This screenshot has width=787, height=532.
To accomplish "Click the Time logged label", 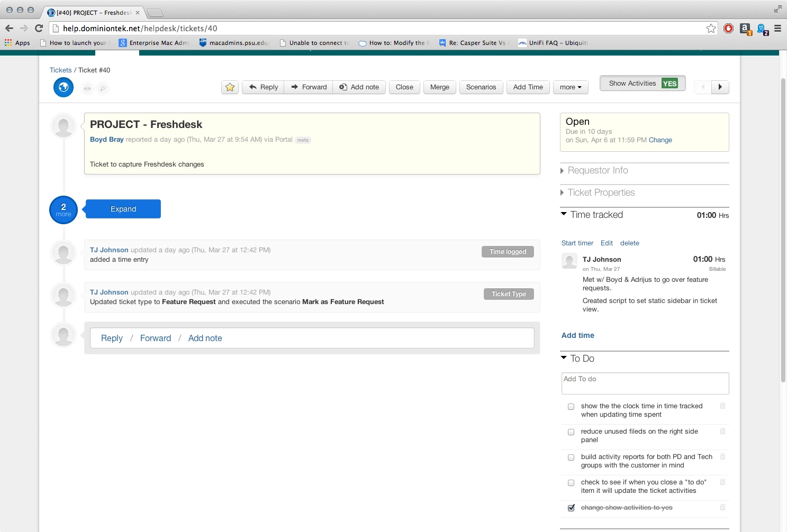I will [508, 252].
